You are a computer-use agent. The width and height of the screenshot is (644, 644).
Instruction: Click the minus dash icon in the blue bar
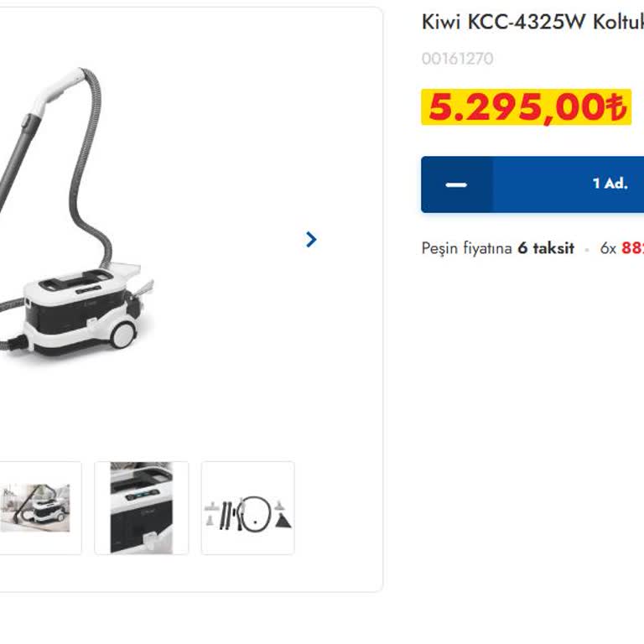(x=456, y=184)
